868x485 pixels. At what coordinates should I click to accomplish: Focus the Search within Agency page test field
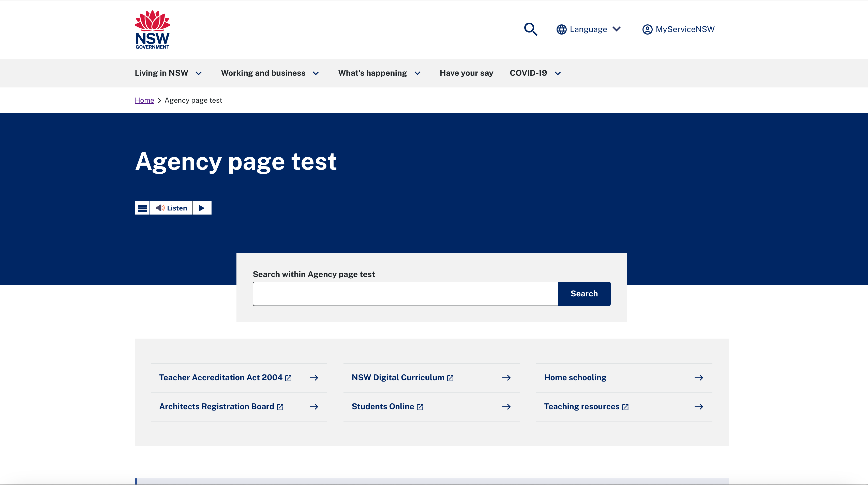coord(405,294)
